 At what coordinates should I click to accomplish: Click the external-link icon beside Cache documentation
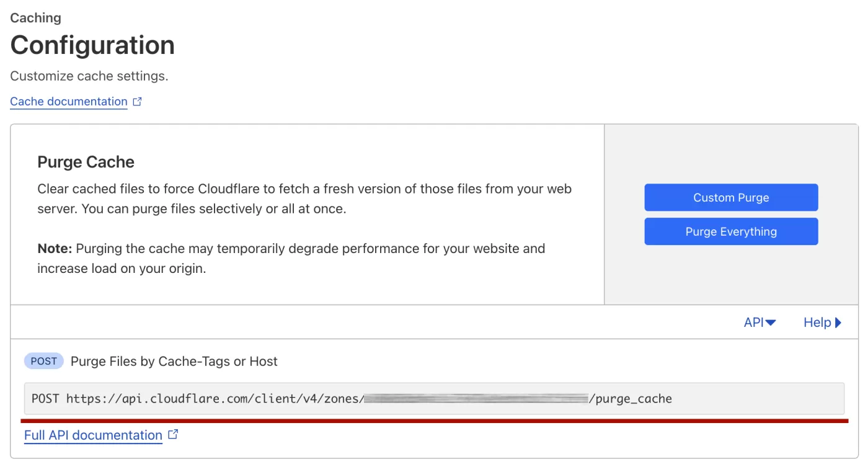[138, 101]
